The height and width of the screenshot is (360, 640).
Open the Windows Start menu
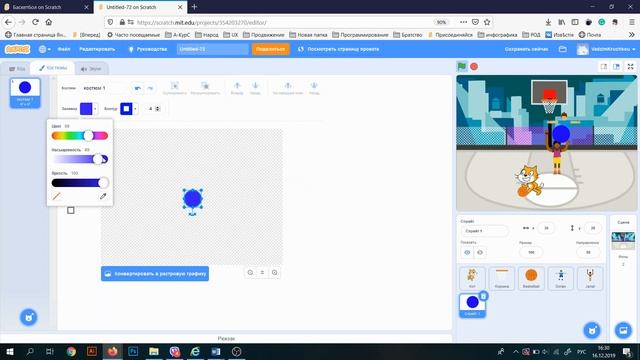[x=9, y=351]
